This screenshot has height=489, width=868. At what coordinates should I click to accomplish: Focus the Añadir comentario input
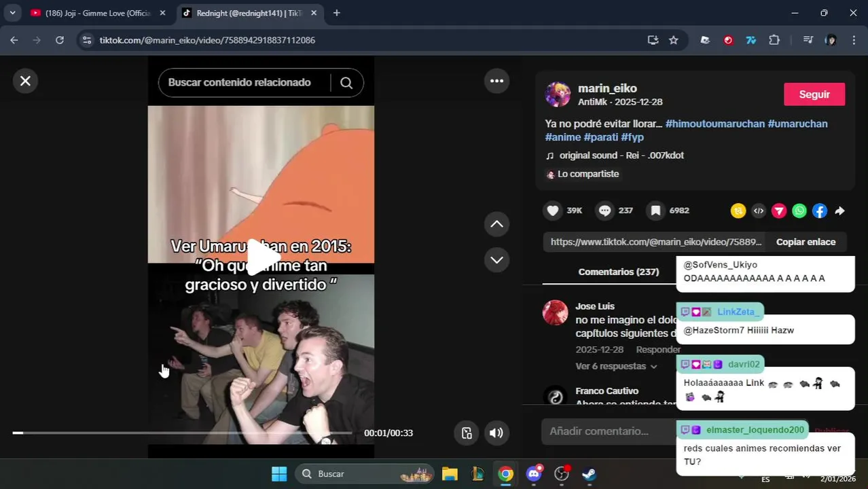[x=608, y=431]
